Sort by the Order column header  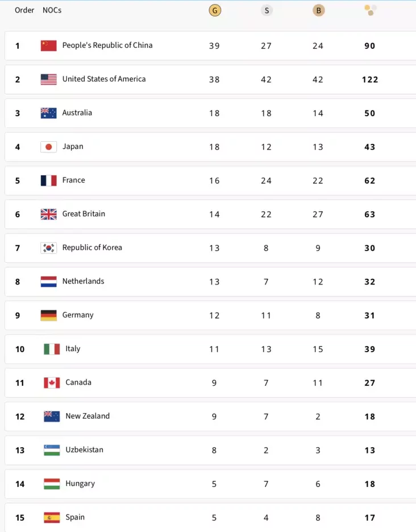coord(24,10)
